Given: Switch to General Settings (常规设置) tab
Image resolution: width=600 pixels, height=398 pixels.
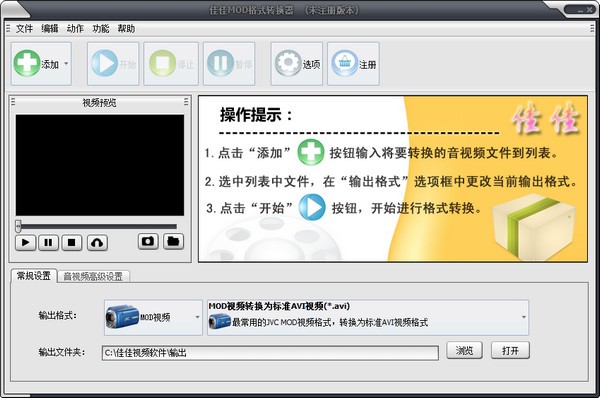Looking at the screenshot, I should pyautogui.click(x=34, y=276).
